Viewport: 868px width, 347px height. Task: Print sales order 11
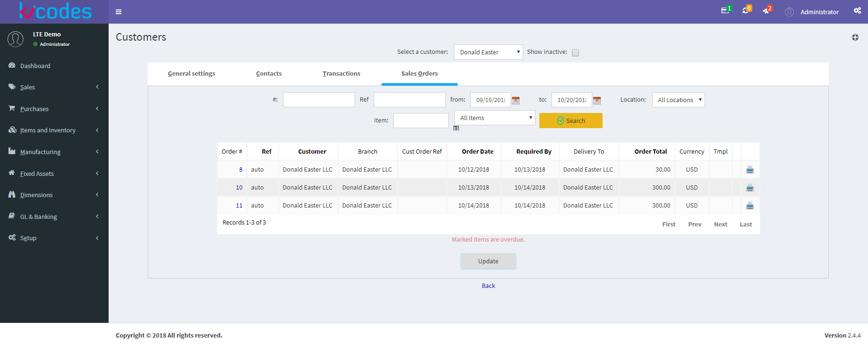pyautogui.click(x=749, y=206)
